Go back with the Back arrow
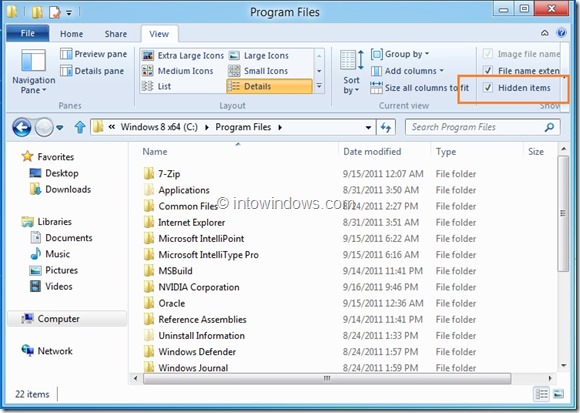 click(x=21, y=128)
